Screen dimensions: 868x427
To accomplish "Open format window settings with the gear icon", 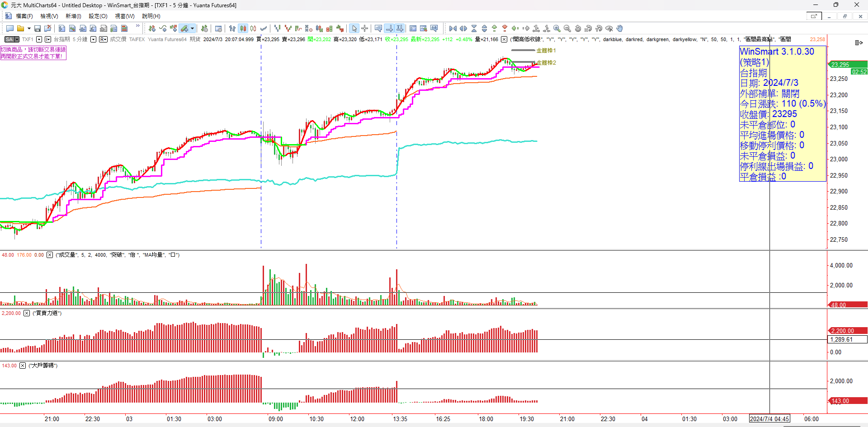I will pyautogui.click(x=218, y=28).
